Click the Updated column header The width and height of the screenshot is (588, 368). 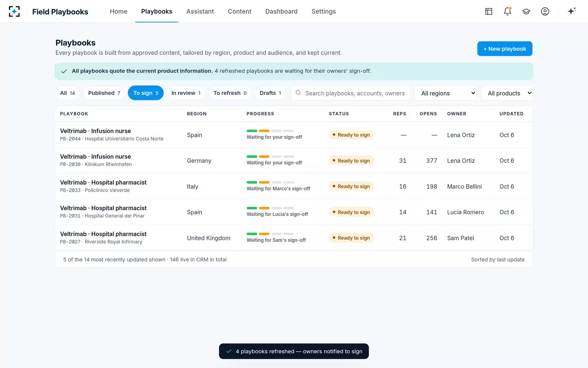(511, 114)
